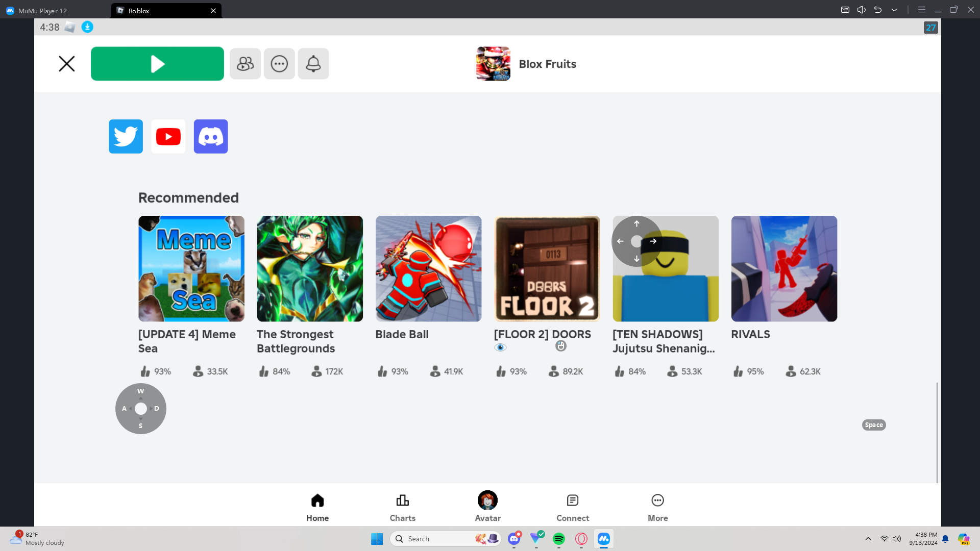Click the mouse key-mapping overlay icon
The width and height of the screenshot is (980, 551).
coord(561,346)
